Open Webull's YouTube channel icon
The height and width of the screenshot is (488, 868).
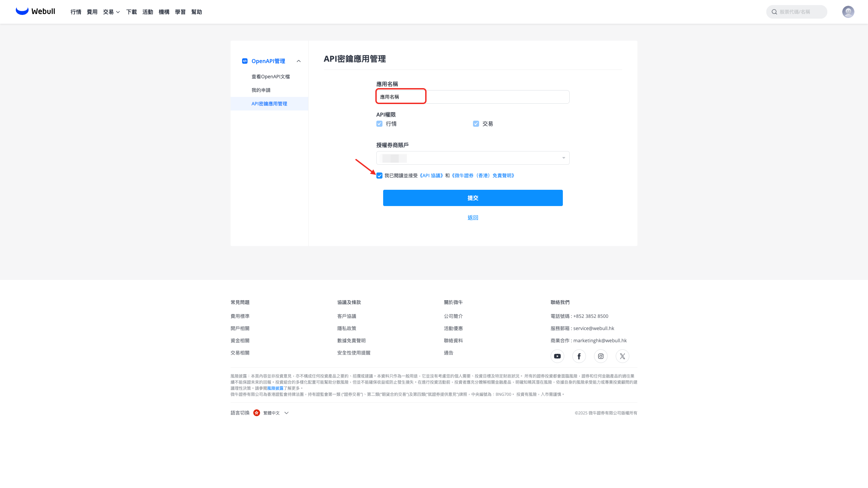(x=557, y=356)
